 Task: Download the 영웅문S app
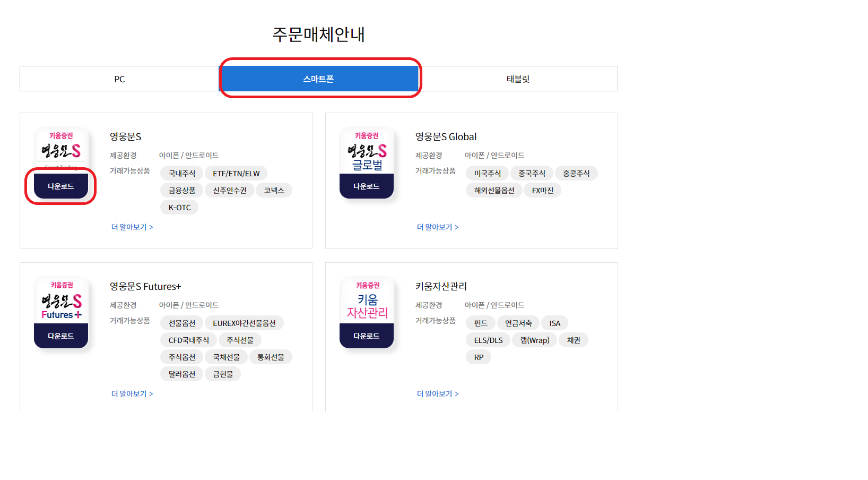click(x=61, y=186)
